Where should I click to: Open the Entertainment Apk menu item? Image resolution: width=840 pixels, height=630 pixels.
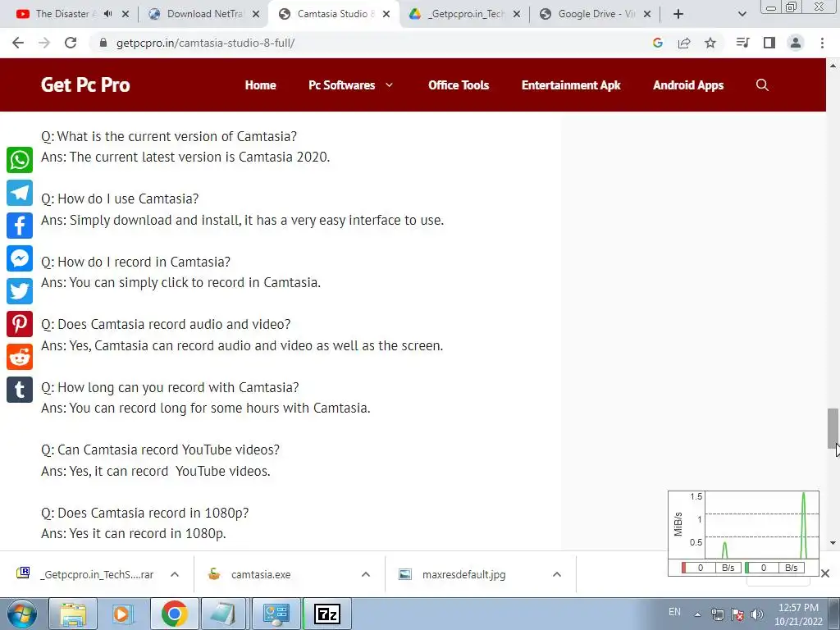pyautogui.click(x=571, y=85)
